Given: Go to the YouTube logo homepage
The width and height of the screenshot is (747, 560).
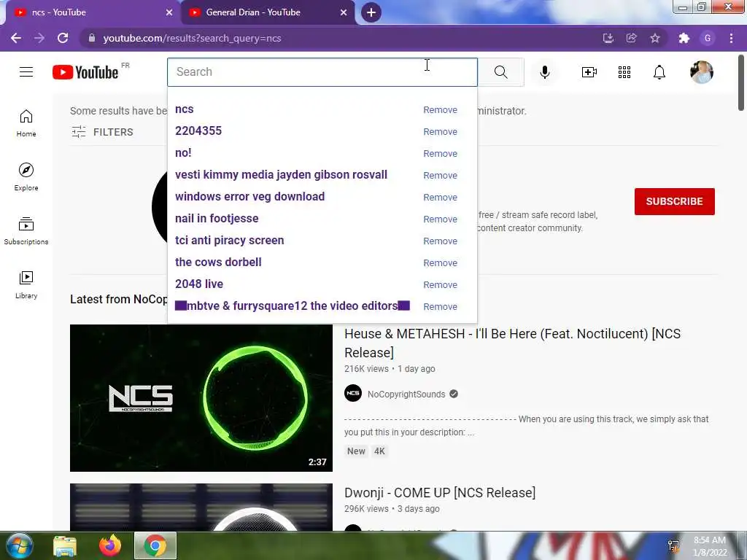Looking at the screenshot, I should click(x=85, y=72).
